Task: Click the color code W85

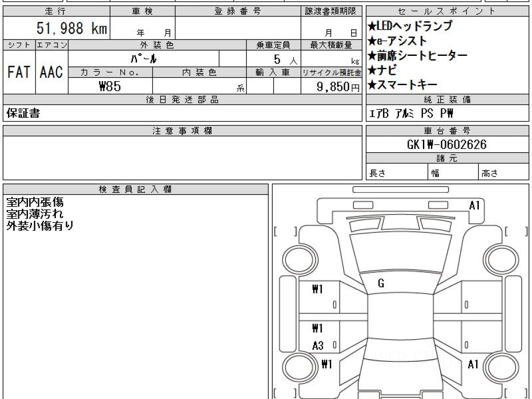Action: coord(110,86)
